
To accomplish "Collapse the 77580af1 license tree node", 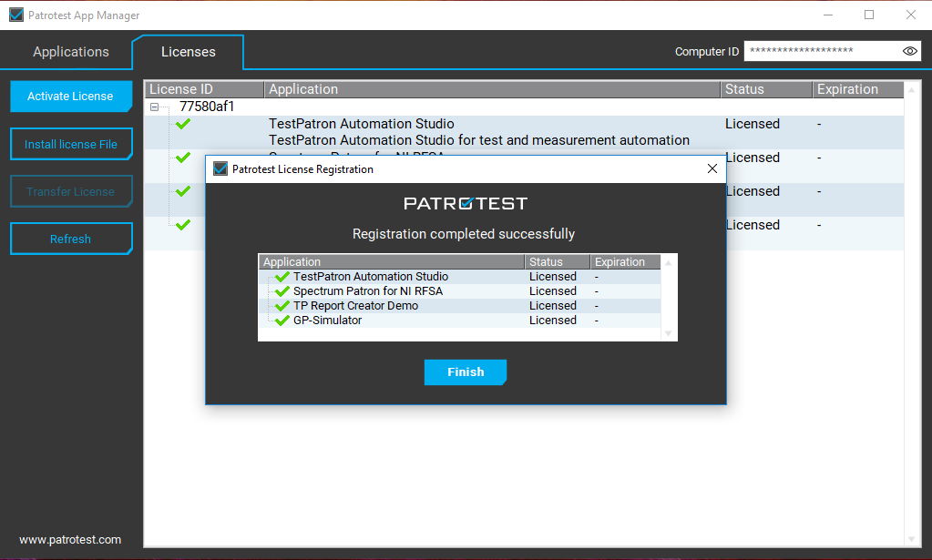I will pyautogui.click(x=155, y=107).
